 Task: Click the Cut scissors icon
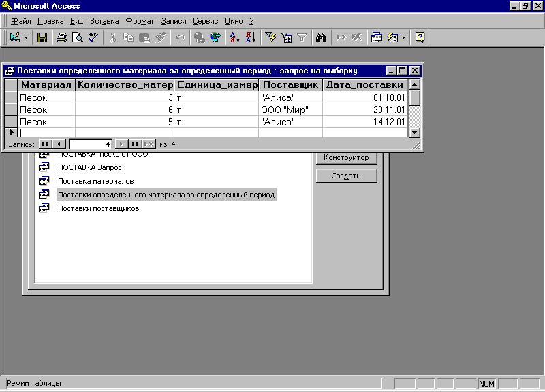pyautogui.click(x=112, y=37)
